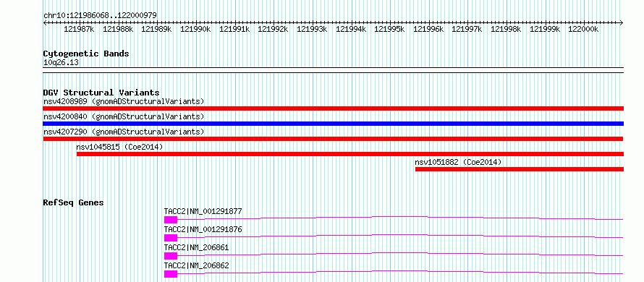Open the nsv1045815 (Coe2014) label

[x=119, y=147]
